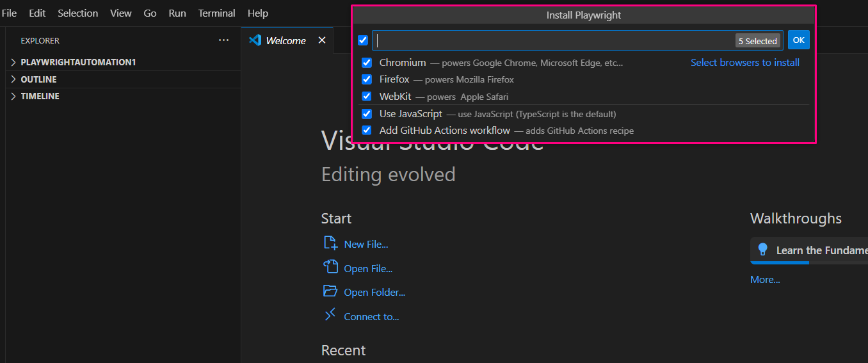The width and height of the screenshot is (868, 363).
Task: Open the Help menu
Action: pyautogui.click(x=258, y=13)
